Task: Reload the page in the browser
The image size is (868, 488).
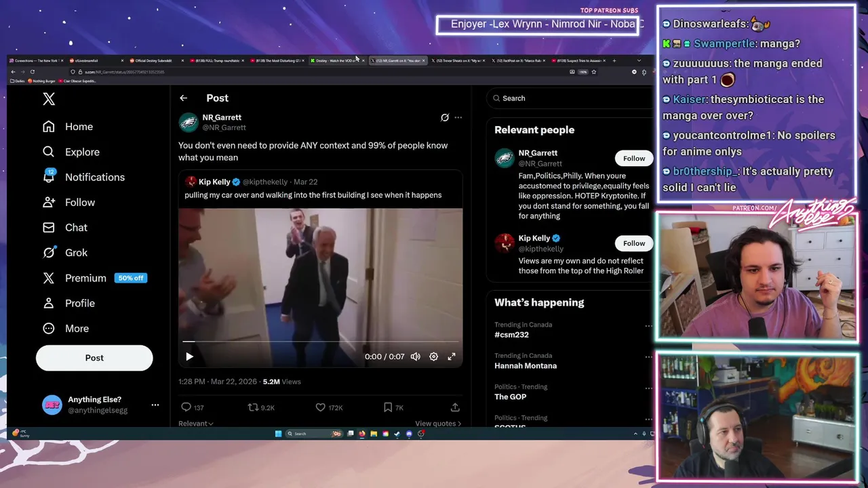Action: [32, 72]
